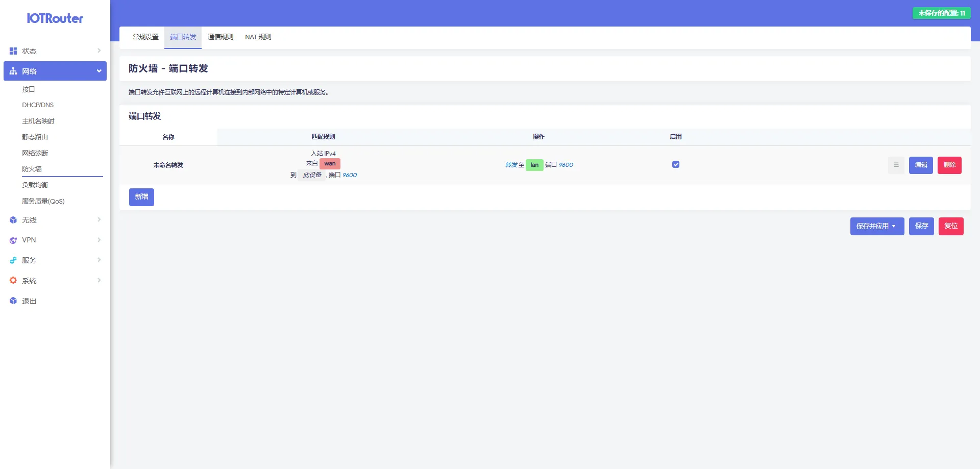
Task: Click the red 删除 button
Action: tap(949, 165)
